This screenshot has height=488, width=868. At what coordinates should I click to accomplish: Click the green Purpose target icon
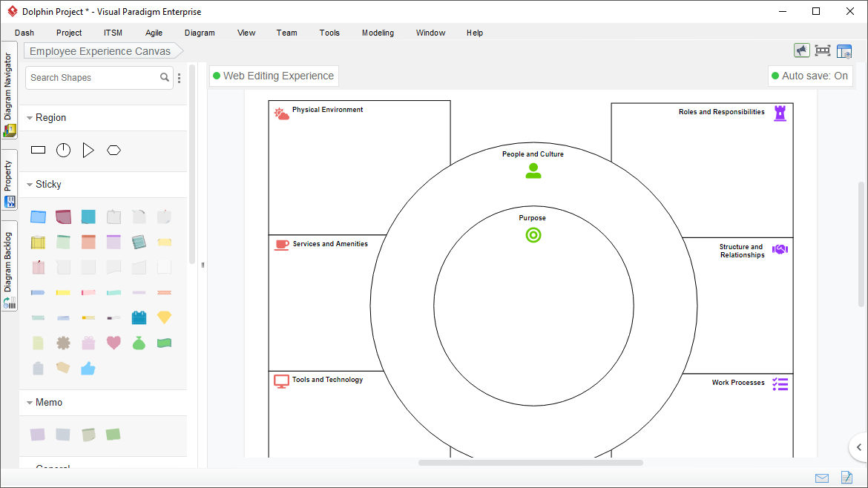click(533, 235)
